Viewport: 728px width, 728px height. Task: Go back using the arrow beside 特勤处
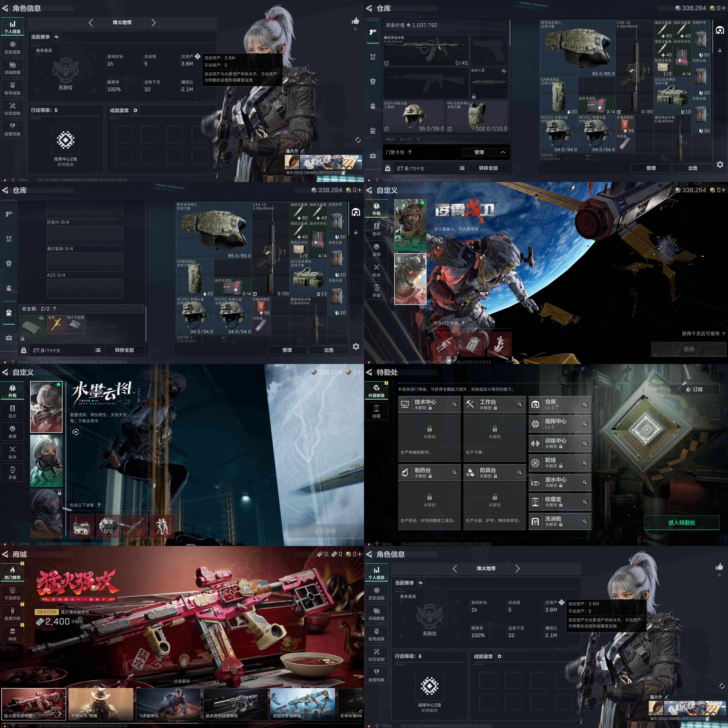369,372
